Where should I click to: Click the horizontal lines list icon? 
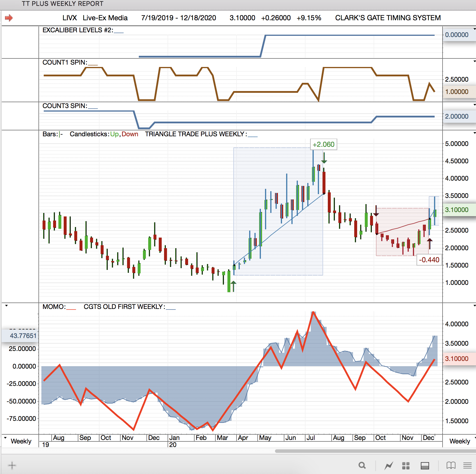pos(467,465)
